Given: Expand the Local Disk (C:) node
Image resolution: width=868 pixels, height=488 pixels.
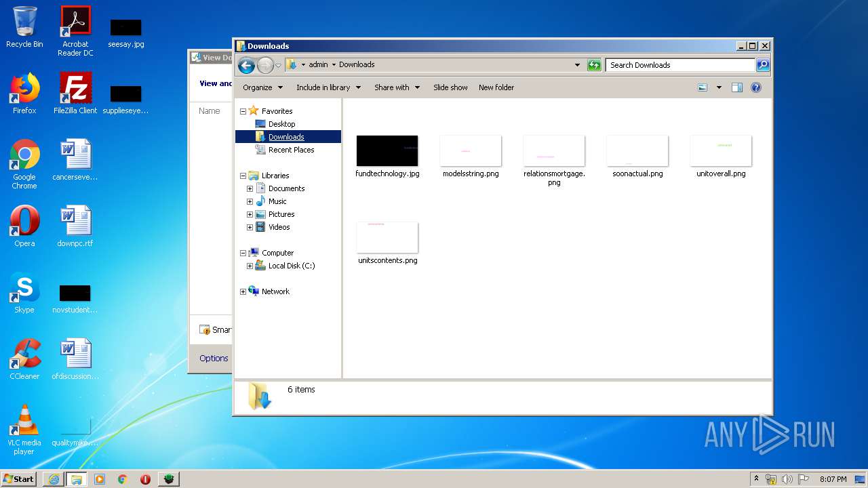Looking at the screenshot, I should click(250, 266).
